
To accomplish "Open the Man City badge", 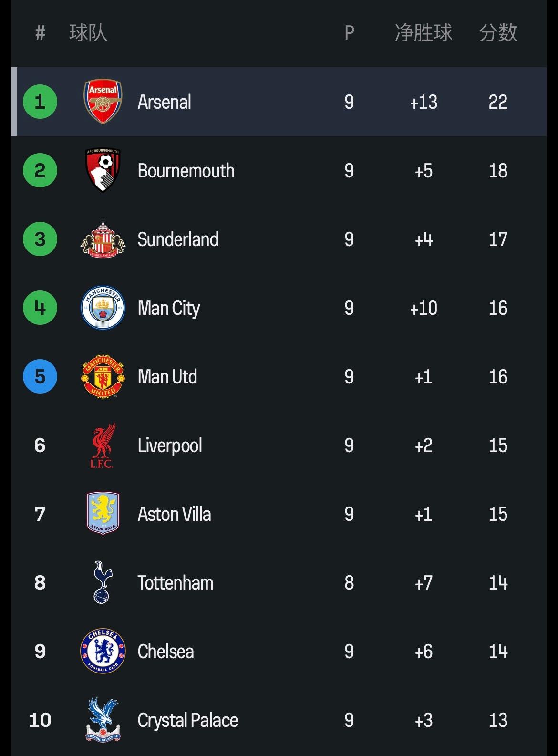I will [103, 308].
